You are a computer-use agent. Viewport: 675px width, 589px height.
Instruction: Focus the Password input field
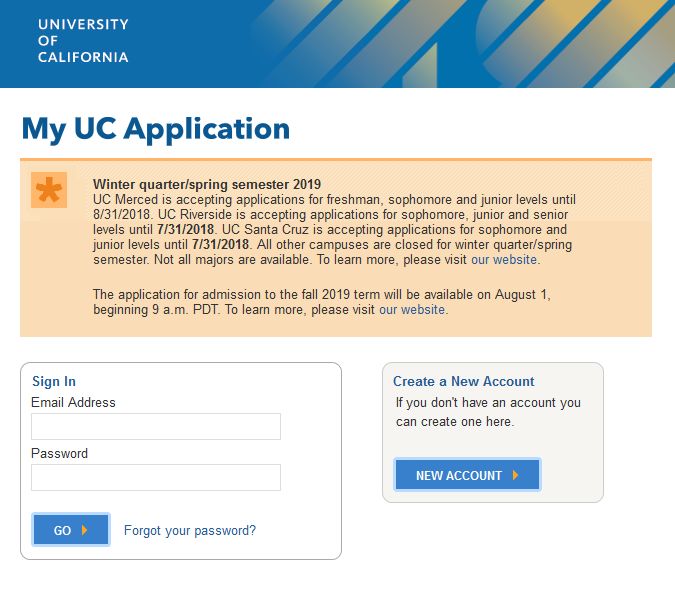point(156,477)
